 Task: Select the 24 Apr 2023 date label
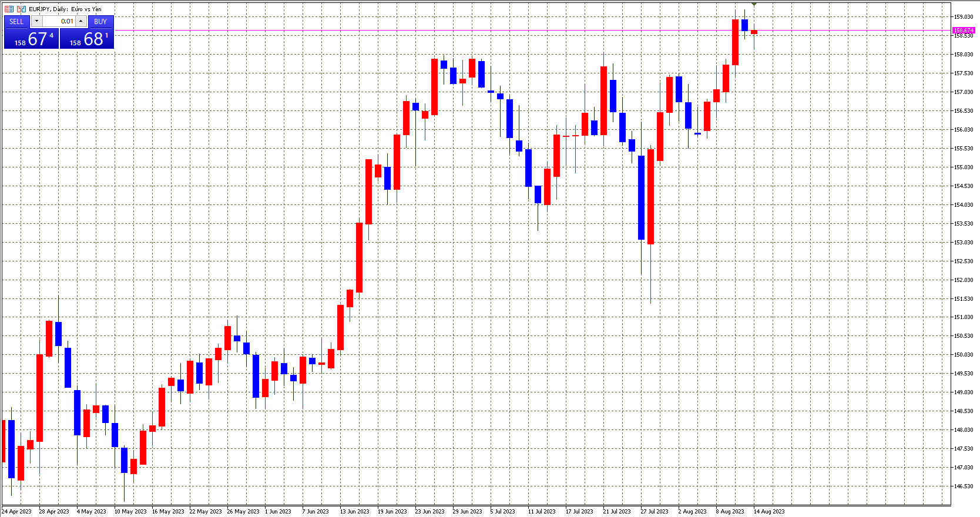tap(17, 511)
